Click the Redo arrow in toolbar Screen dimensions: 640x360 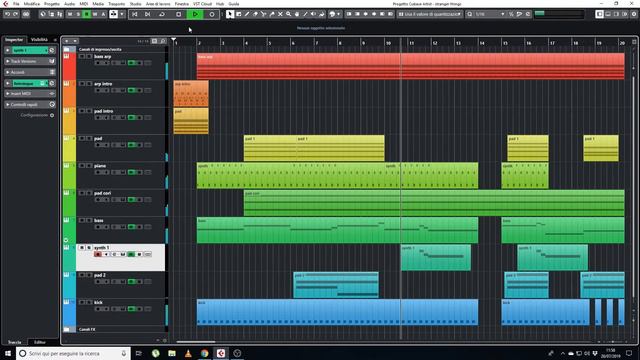[16, 14]
